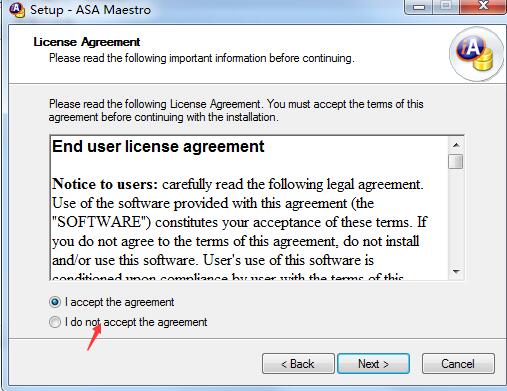Screen dimensions: 507x391
Task: Click the "License Agreement" page heading
Action: 87,42
